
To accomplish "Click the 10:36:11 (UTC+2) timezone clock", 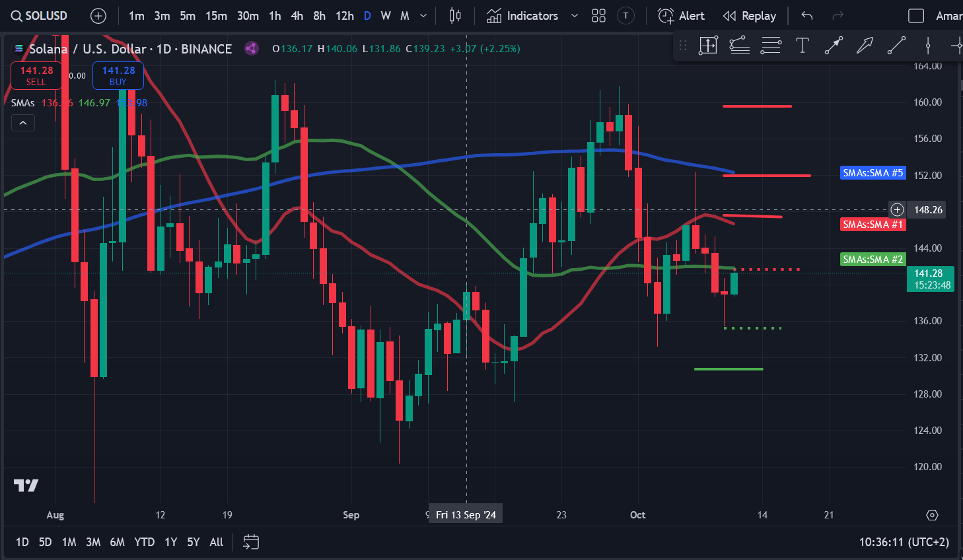I will (904, 542).
